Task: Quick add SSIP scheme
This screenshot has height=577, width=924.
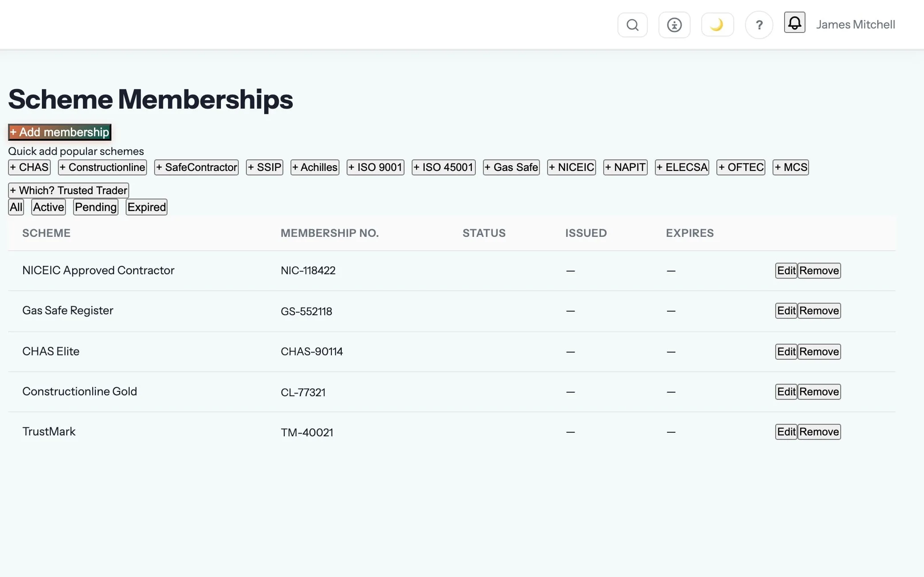Action: 265,167
